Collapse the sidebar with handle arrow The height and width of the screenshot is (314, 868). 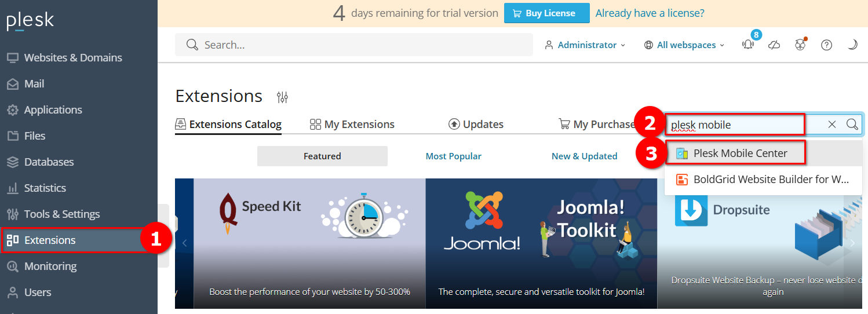click(164, 236)
